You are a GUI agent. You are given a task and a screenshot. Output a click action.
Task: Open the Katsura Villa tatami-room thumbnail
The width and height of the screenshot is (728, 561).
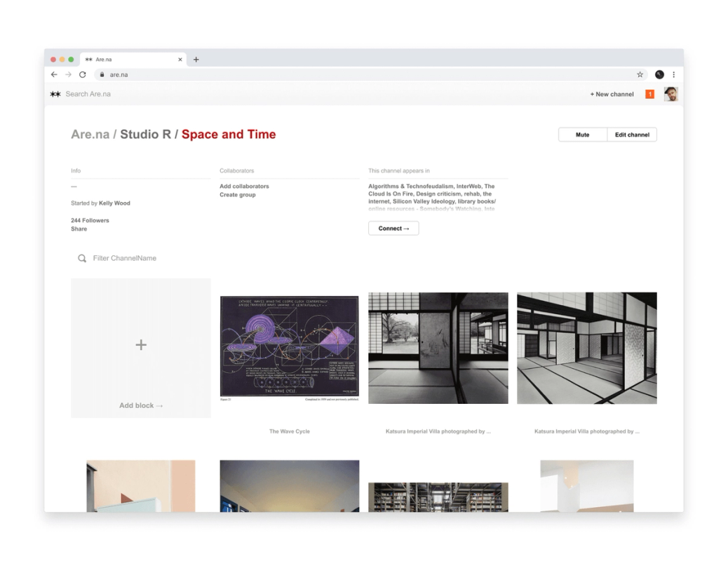pyautogui.click(x=587, y=348)
